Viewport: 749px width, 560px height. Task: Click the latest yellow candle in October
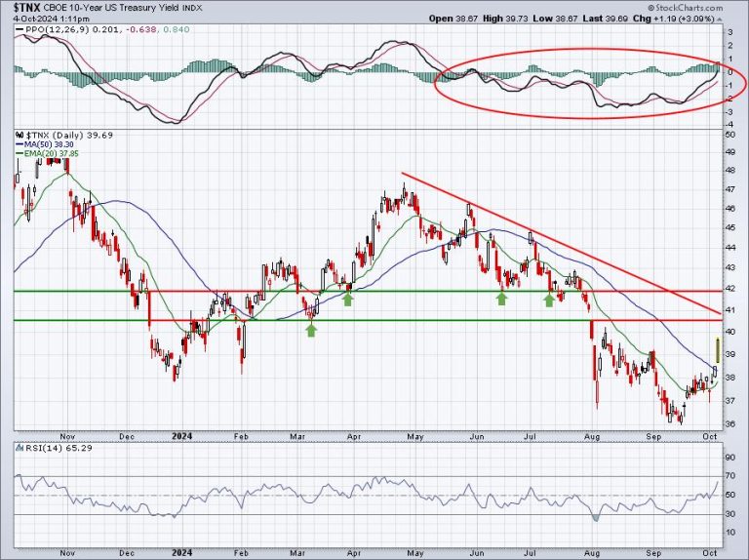[718, 348]
